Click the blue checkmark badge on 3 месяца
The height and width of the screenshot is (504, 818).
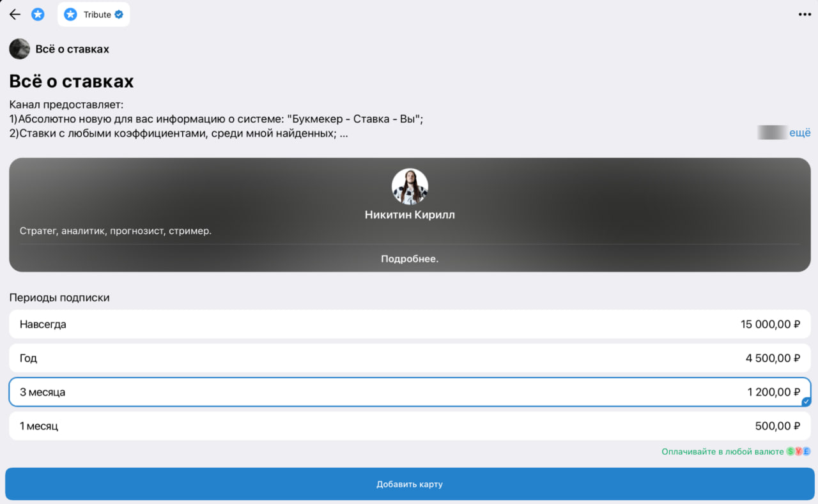tap(806, 401)
